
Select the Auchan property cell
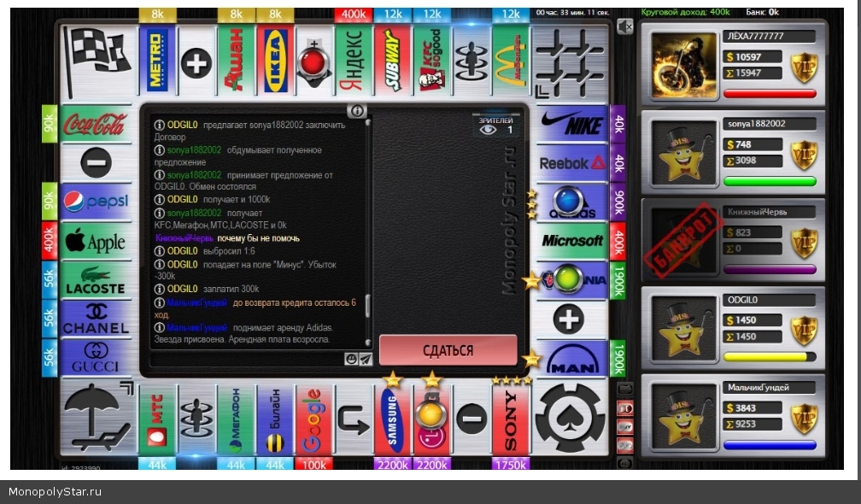tap(236, 62)
